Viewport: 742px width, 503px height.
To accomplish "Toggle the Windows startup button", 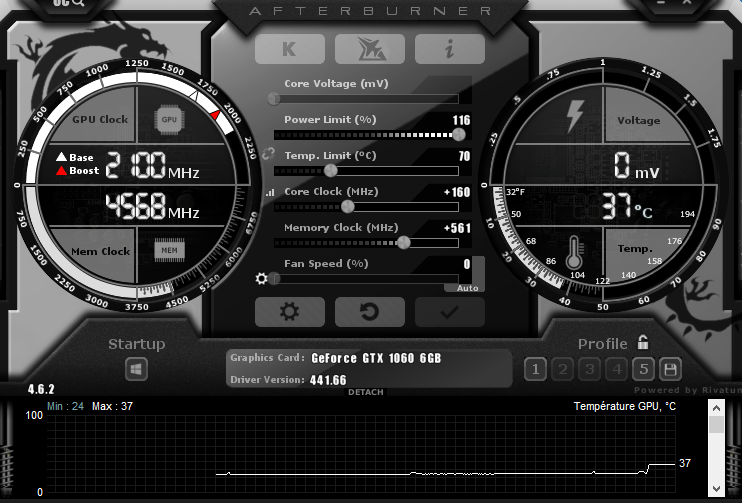I will point(136,369).
